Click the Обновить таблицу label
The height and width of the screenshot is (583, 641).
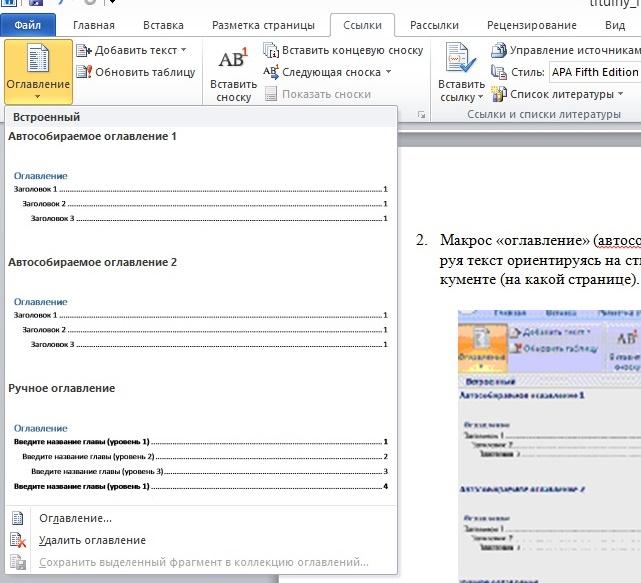click(145, 72)
